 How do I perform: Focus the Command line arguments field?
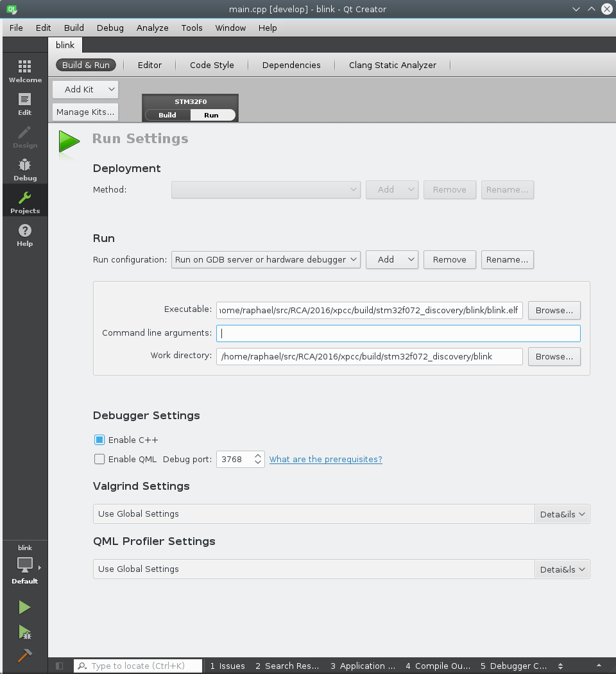(398, 334)
